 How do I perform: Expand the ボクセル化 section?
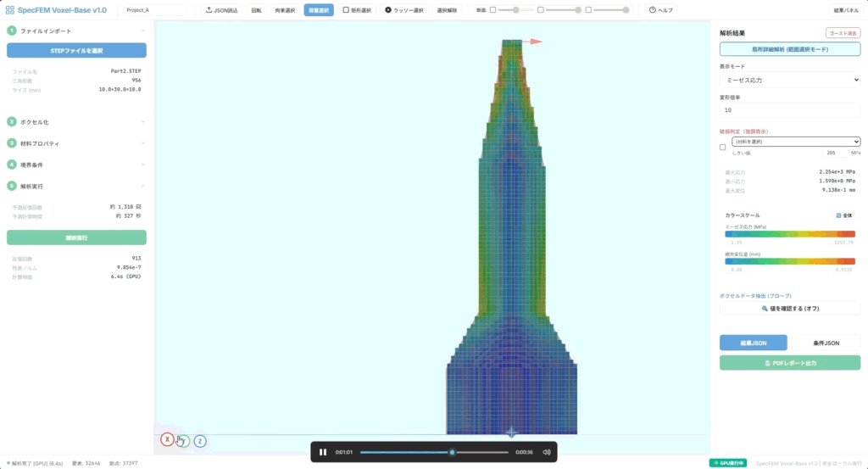(76, 122)
